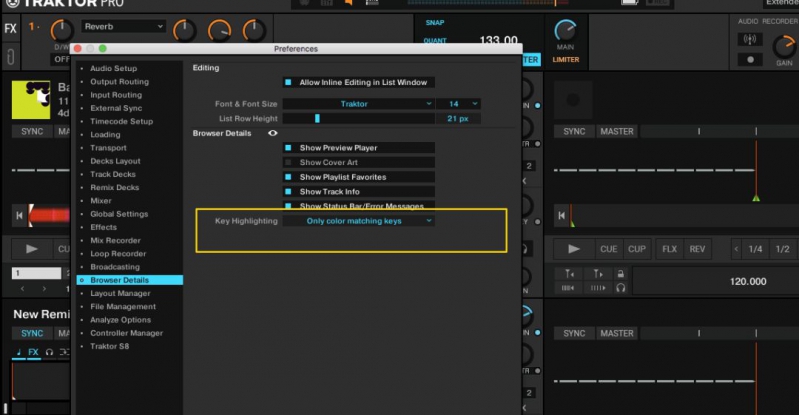Click headphones icon on right deck
Screen dimensions: 800x415
[x=620, y=288]
